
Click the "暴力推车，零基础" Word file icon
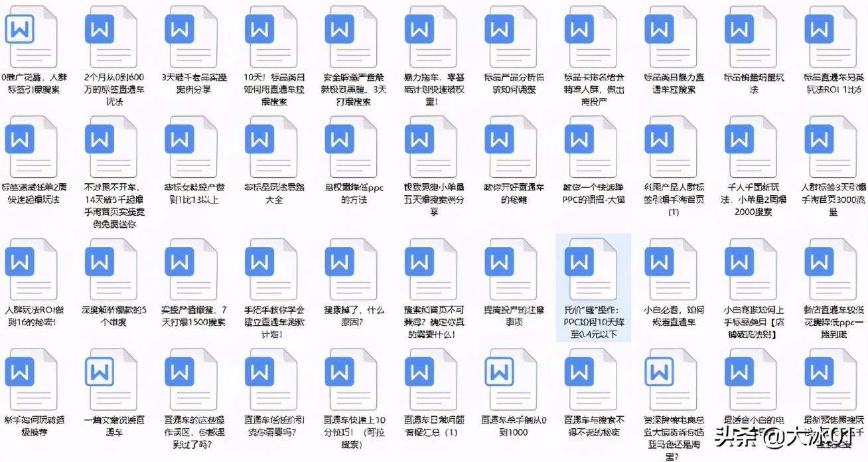click(x=431, y=37)
